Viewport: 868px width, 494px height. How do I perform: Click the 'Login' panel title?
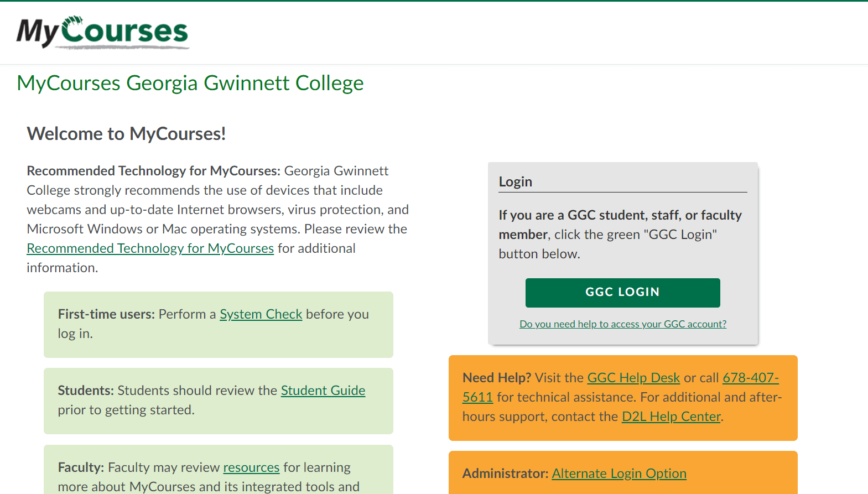point(516,182)
